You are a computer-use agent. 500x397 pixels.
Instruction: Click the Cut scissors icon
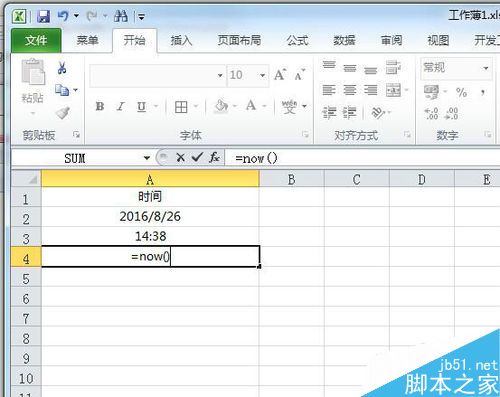click(62, 68)
